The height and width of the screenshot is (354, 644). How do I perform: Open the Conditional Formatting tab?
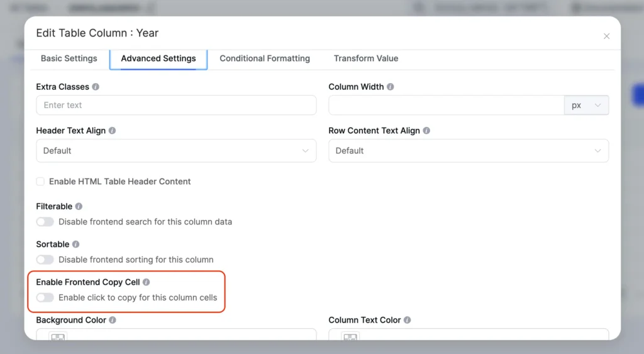265,58
